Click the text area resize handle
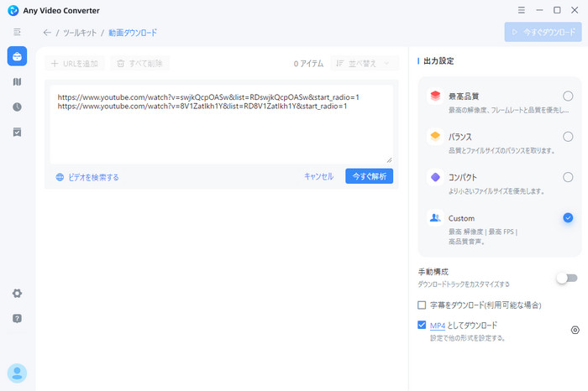 389,160
